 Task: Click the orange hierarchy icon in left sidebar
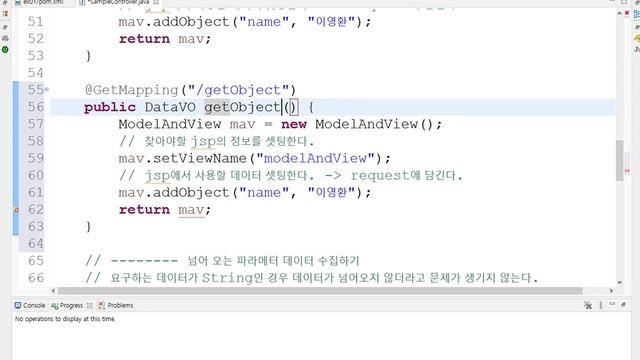tap(5, 13)
